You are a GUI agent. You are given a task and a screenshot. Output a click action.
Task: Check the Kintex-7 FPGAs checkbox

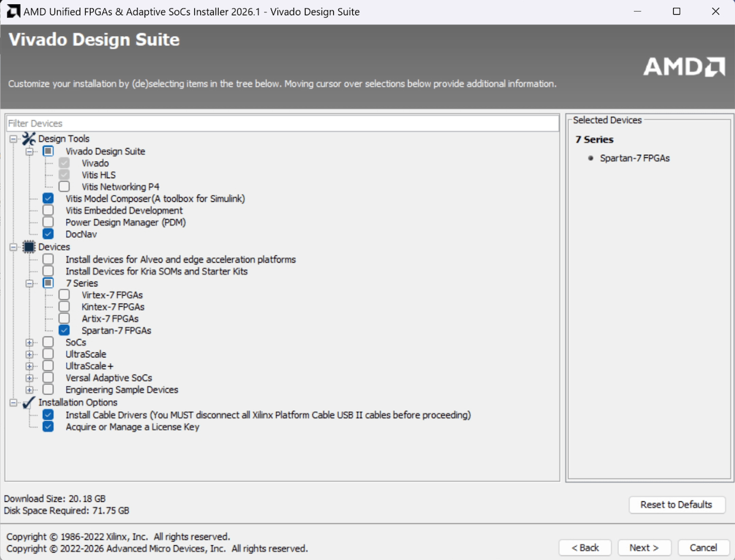[64, 307]
